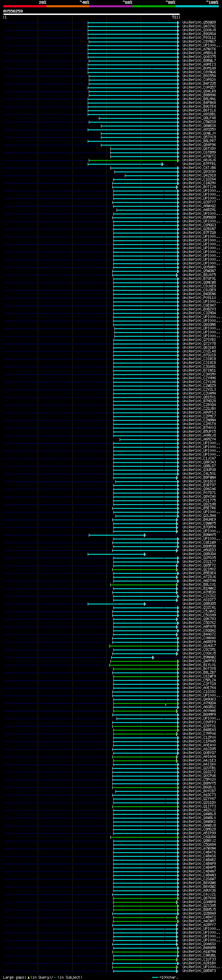Open hit UniRef100_B9GMG4
The width and height of the screenshot is (222, 980).
click(x=199, y=34)
